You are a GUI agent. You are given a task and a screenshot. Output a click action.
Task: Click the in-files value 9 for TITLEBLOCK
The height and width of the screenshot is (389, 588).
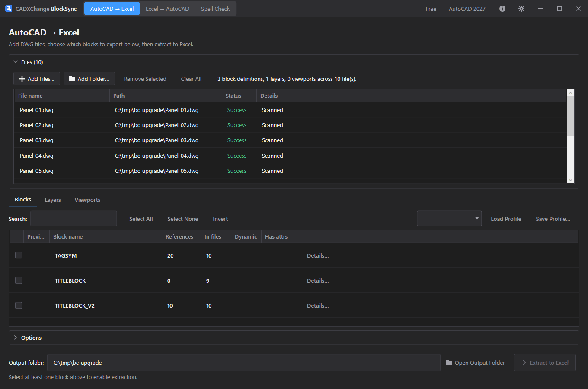pos(208,281)
